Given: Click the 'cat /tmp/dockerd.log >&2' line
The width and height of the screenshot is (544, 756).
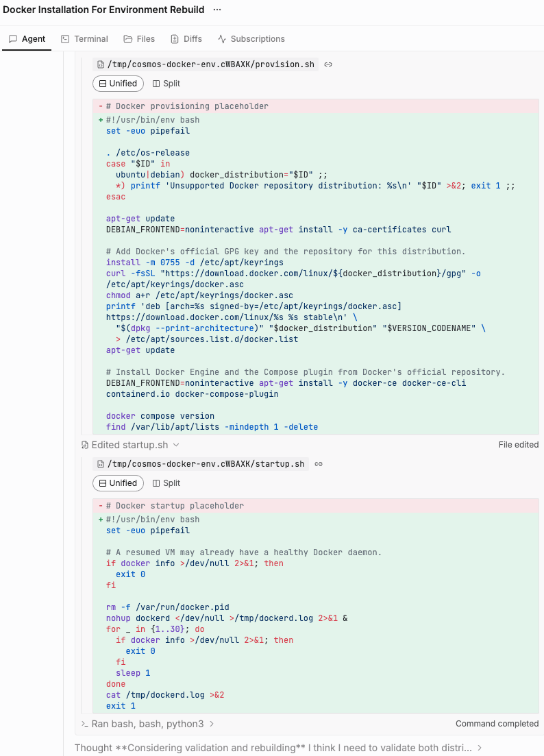Looking at the screenshot, I should (165, 695).
